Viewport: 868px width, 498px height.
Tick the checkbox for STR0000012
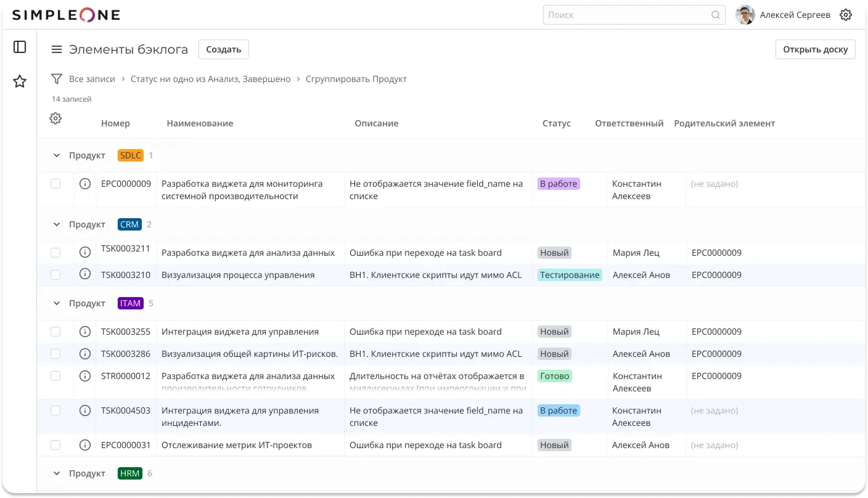point(55,376)
